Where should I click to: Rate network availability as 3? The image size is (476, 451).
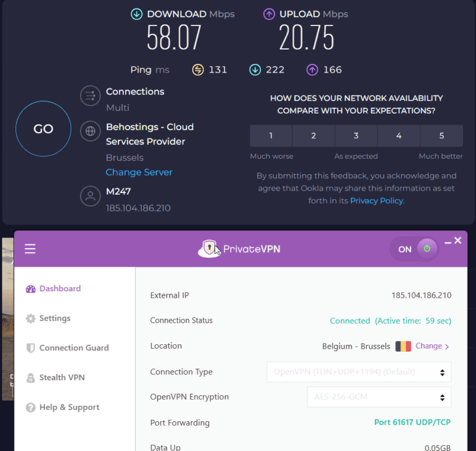[x=356, y=135]
